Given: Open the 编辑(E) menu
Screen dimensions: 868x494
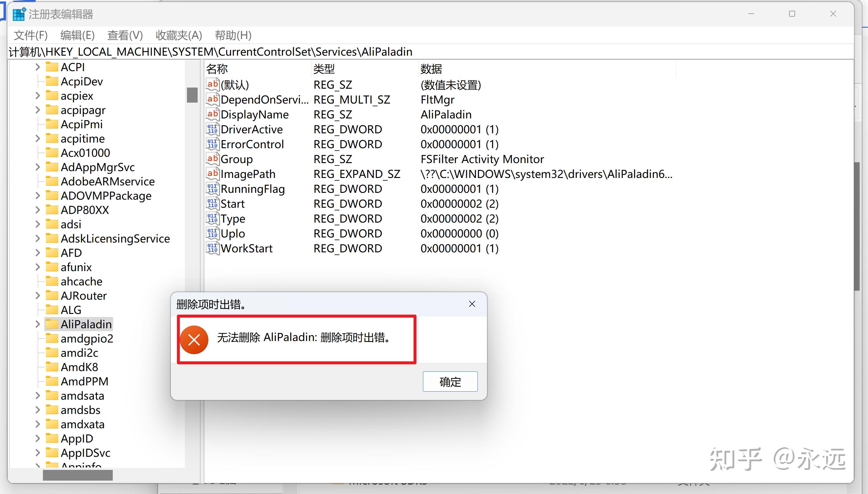Looking at the screenshot, I should point(77,35).
